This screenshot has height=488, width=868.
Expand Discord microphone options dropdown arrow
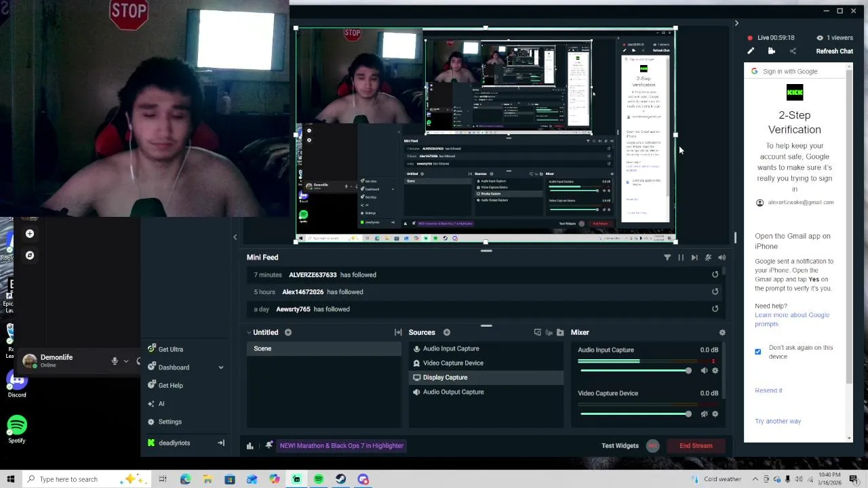coord(125,361)
